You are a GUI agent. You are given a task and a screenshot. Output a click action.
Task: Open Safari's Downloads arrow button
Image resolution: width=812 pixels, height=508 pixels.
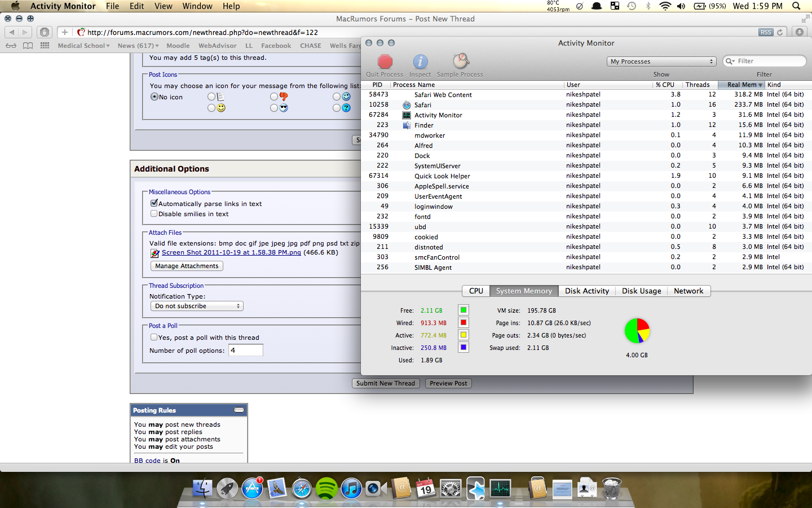(800, 32)
